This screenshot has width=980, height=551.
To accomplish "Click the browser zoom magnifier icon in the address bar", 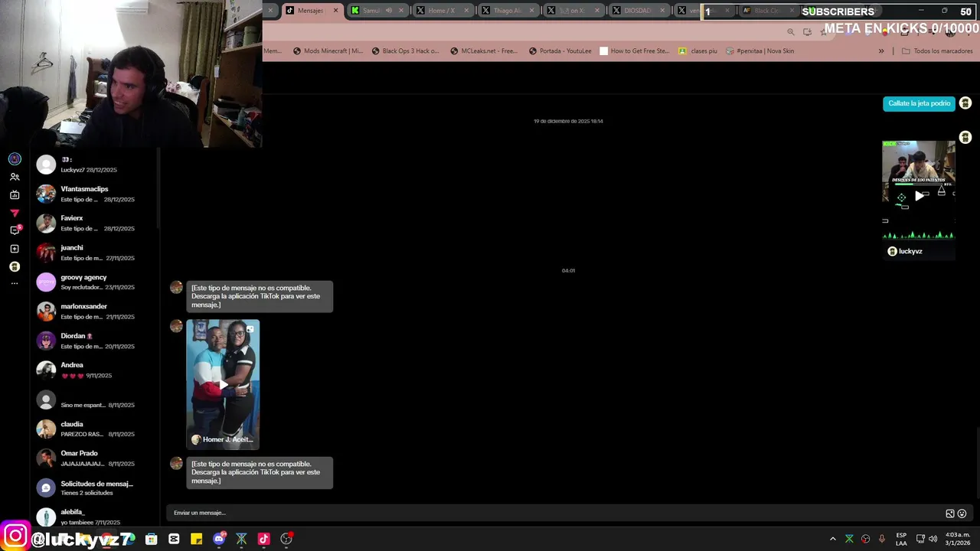I will tap(791, 31).
